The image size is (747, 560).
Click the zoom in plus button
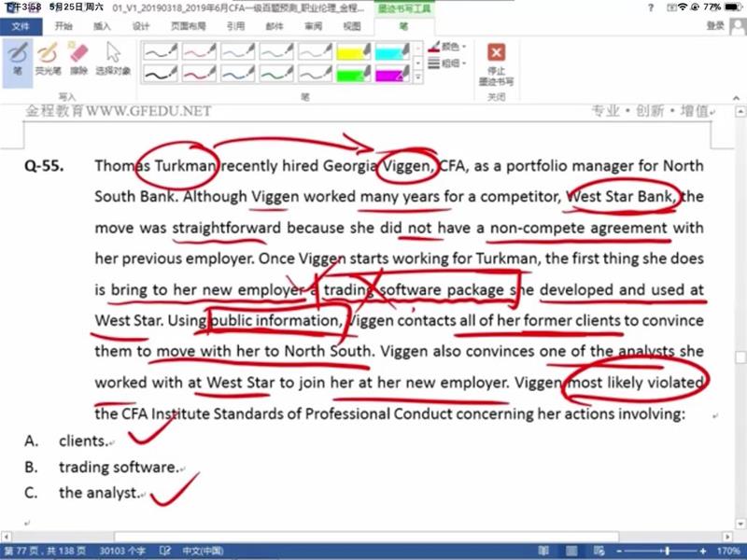click(703, 551)
